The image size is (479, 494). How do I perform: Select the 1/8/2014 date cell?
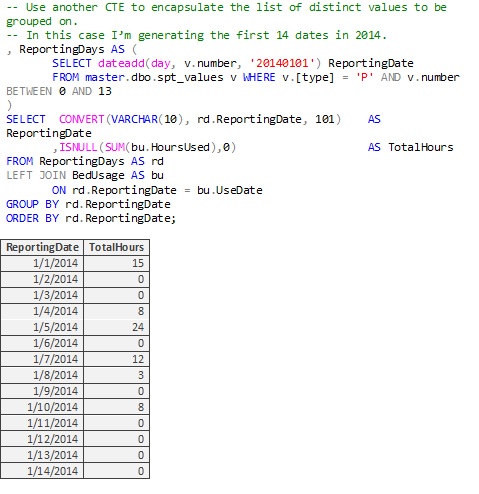pos(42,375)
